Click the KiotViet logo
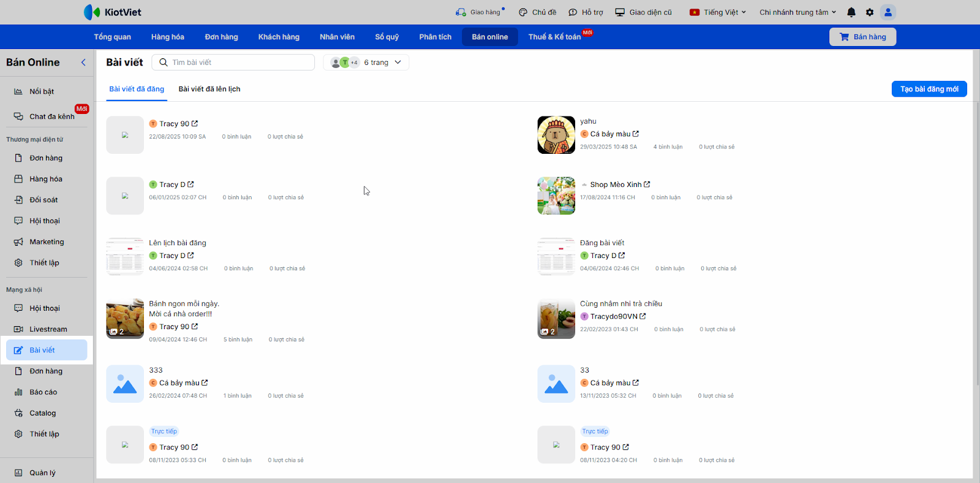Image resolution: width=980 pixels, height=483 pixels. [113, 12]
